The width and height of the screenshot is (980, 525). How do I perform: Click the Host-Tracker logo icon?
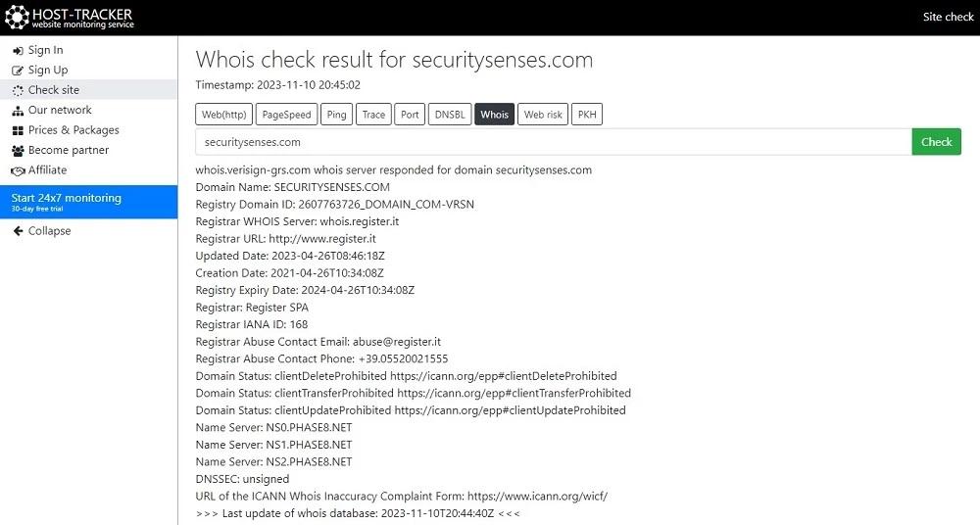pyautogui.click(x=17, y=18)
